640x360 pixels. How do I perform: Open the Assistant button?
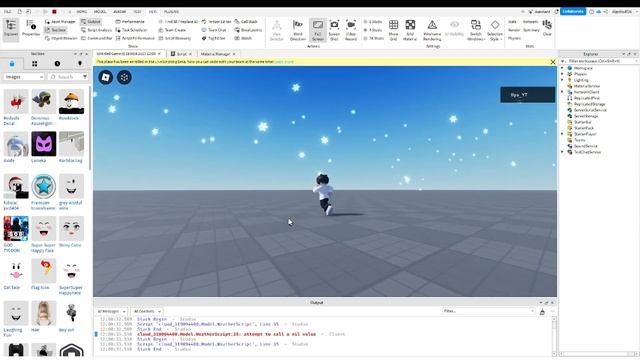click(539, 12)
